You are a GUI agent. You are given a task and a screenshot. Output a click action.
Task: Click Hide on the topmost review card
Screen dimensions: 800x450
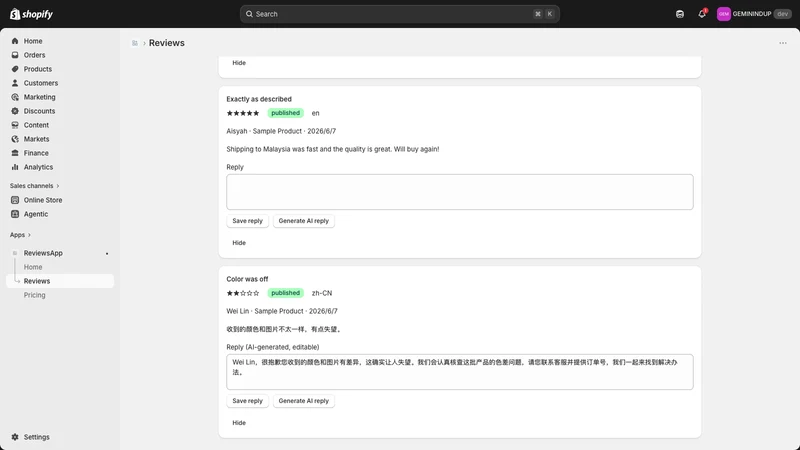pyautogui.click(x=239, y=63)
